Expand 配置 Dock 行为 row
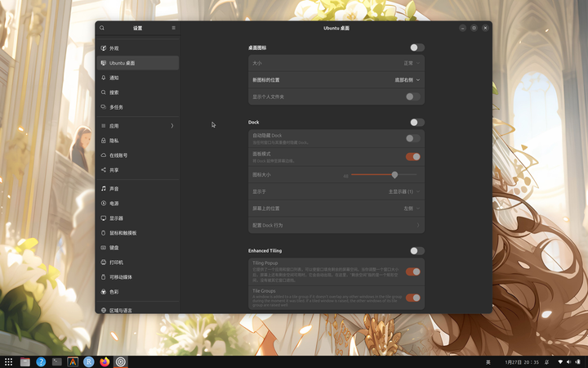The width and height of the screenshot is (588, 368). [336, 225]
